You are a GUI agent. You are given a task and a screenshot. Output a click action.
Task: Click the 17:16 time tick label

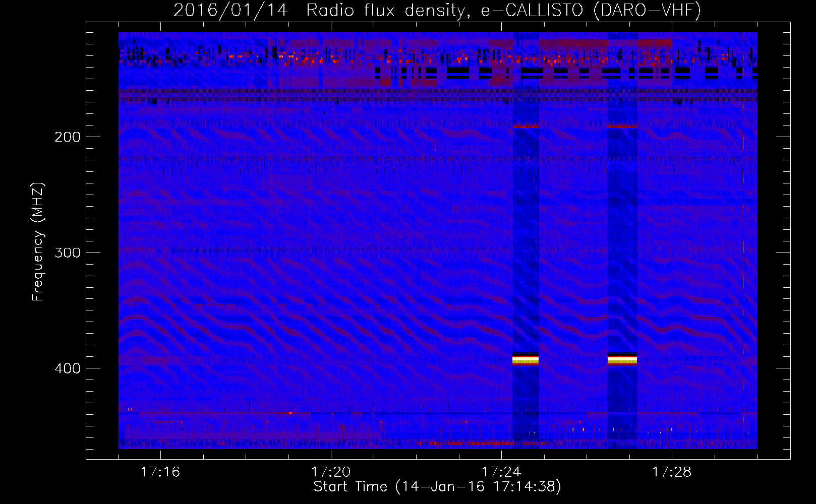pos(160,472)
